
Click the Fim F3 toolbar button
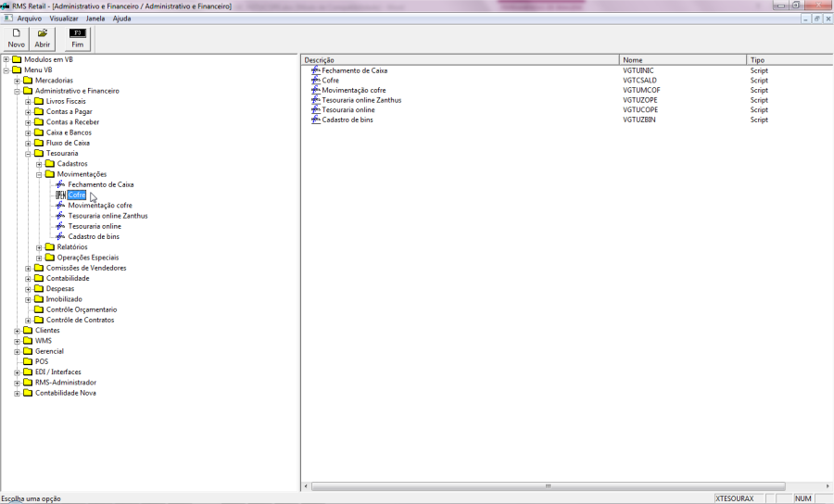click(x=78, y=39)
